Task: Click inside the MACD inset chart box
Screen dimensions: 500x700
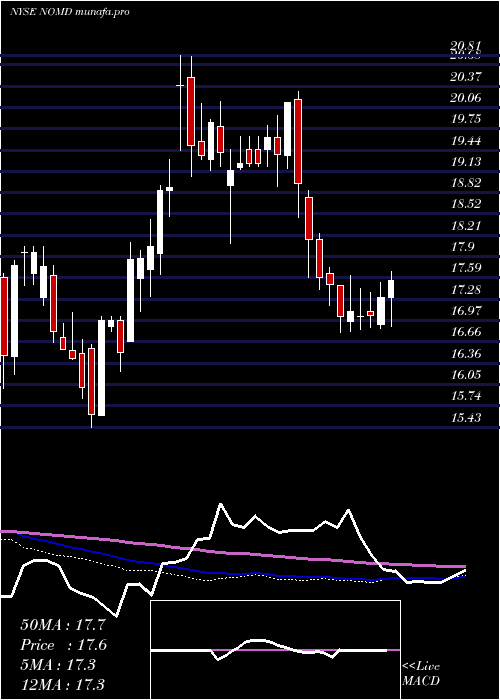Action: [275, 650]
